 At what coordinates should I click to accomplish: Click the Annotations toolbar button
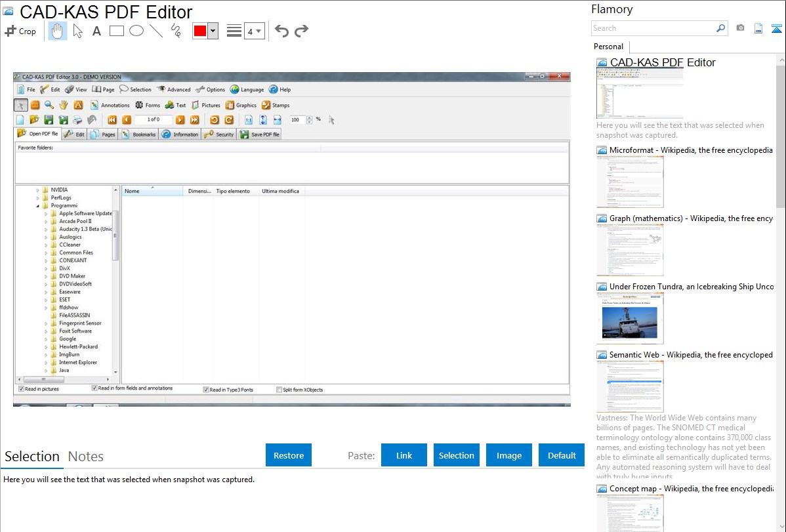point(110,106)
